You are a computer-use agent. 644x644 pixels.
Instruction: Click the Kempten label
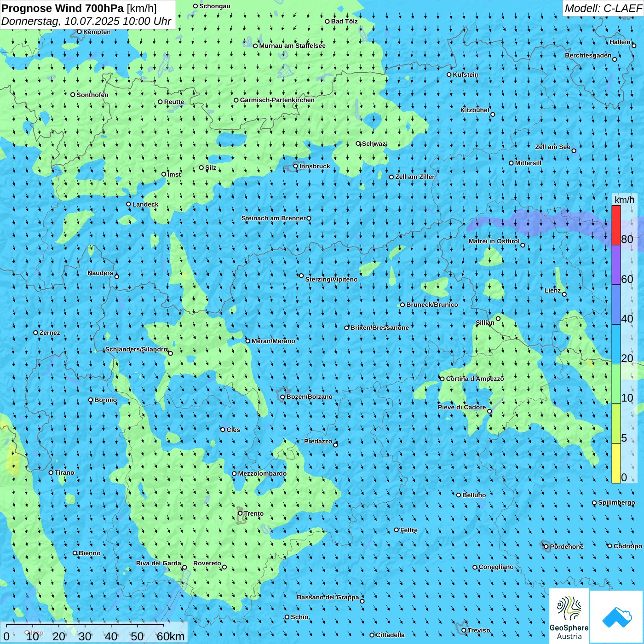click(97, 32)
